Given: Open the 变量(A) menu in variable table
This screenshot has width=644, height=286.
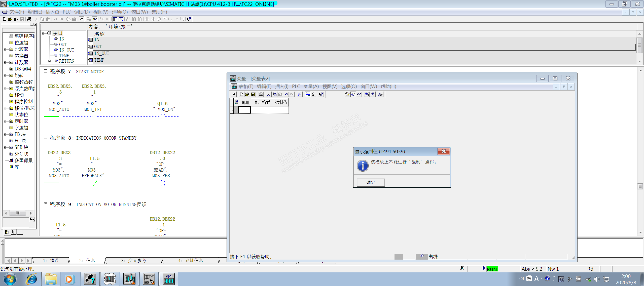Looking at the screenshot, I should pos(311,87).
